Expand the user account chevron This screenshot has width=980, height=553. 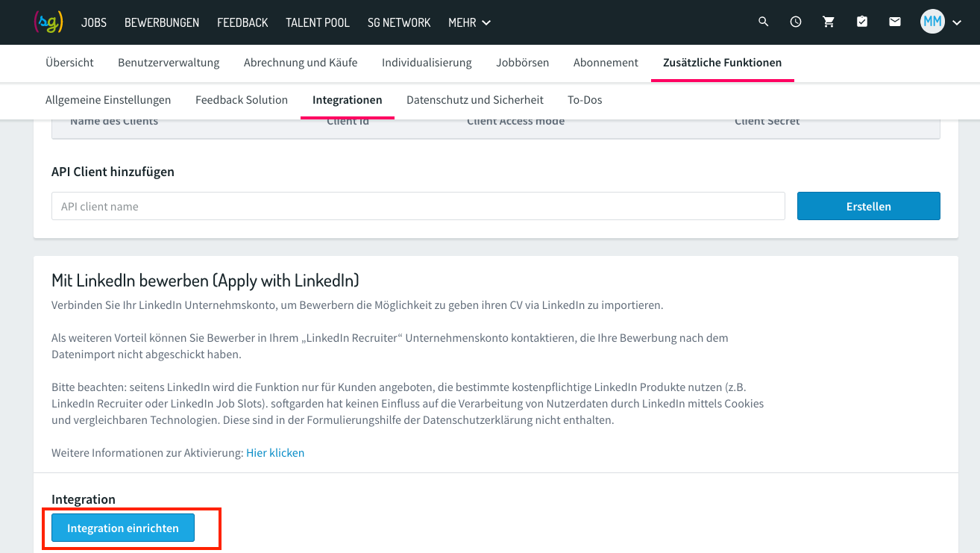(x=958, y=23)
